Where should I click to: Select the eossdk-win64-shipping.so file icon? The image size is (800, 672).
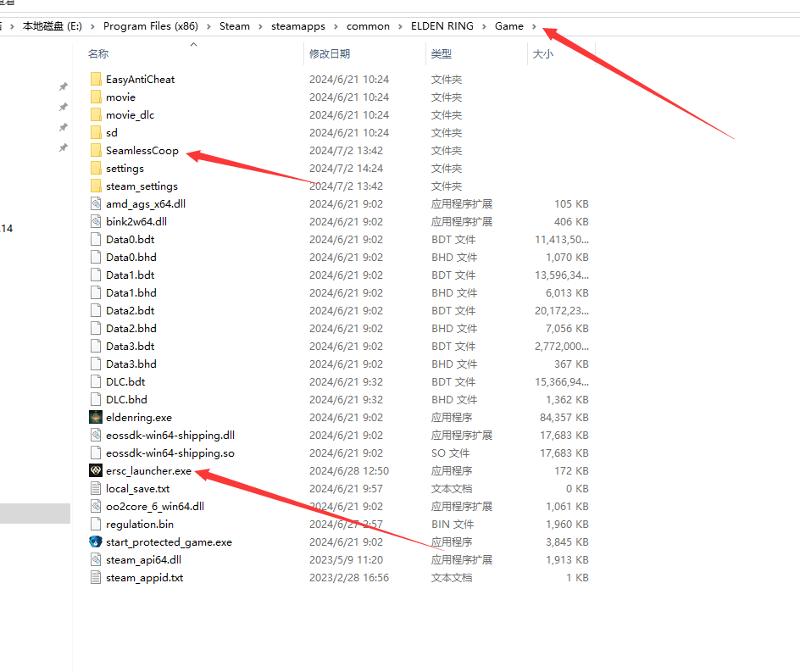(96, 453)
